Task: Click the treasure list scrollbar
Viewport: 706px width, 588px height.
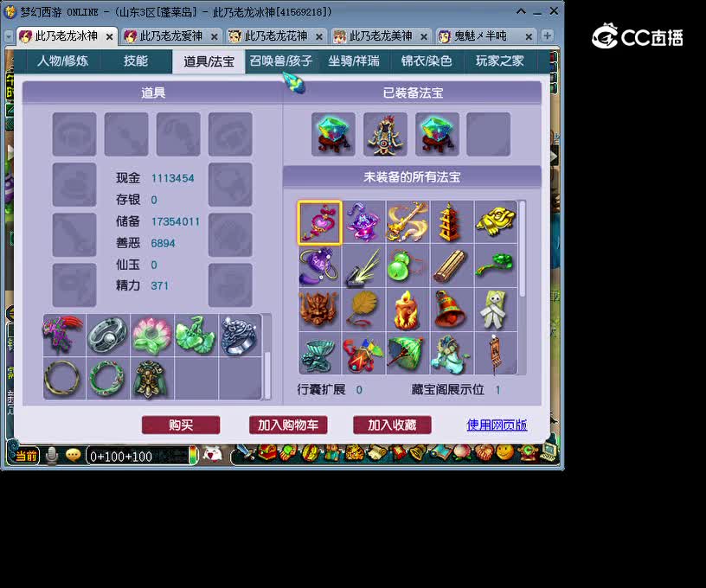Action: coord(523,249)
